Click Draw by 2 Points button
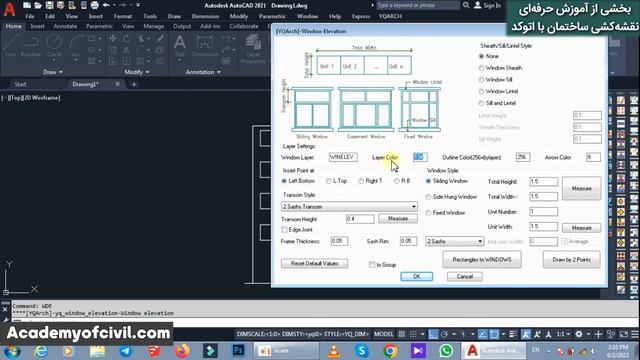This screenshot has height=360, width=640. tap(571, 260)
